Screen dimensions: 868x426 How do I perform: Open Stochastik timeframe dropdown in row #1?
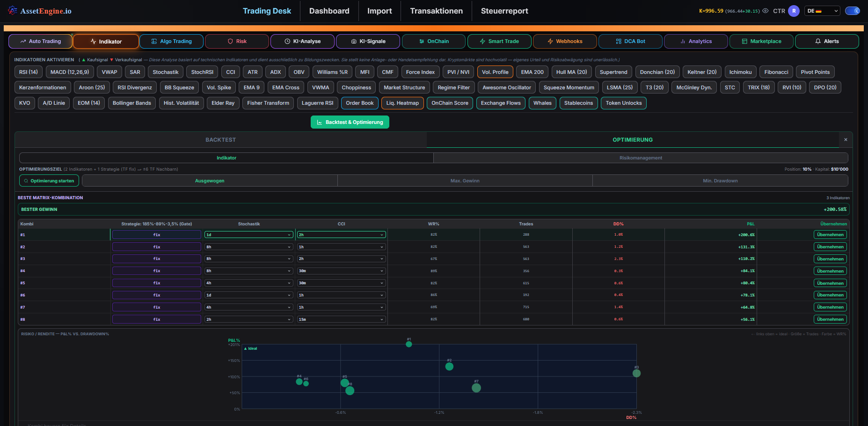(249, 235)
